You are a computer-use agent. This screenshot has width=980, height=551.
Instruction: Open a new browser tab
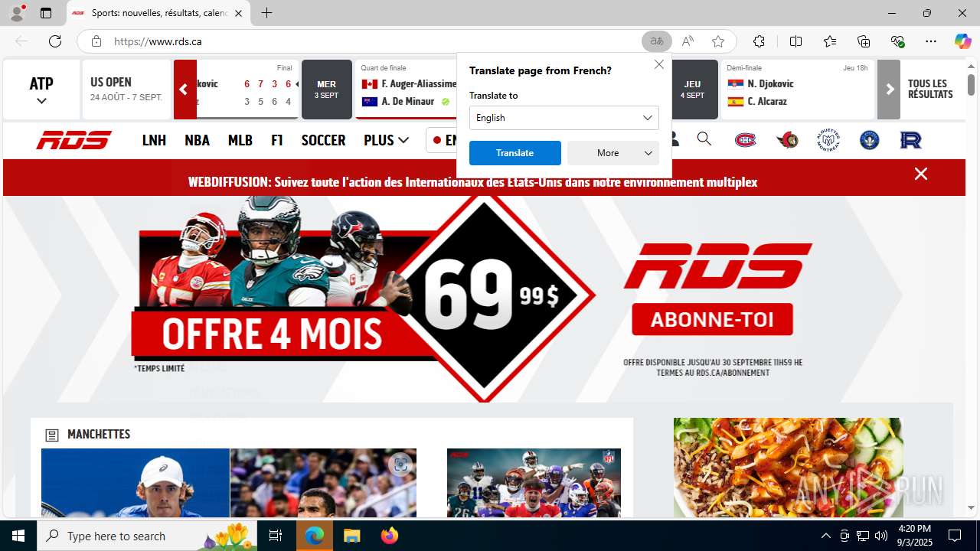266,13
